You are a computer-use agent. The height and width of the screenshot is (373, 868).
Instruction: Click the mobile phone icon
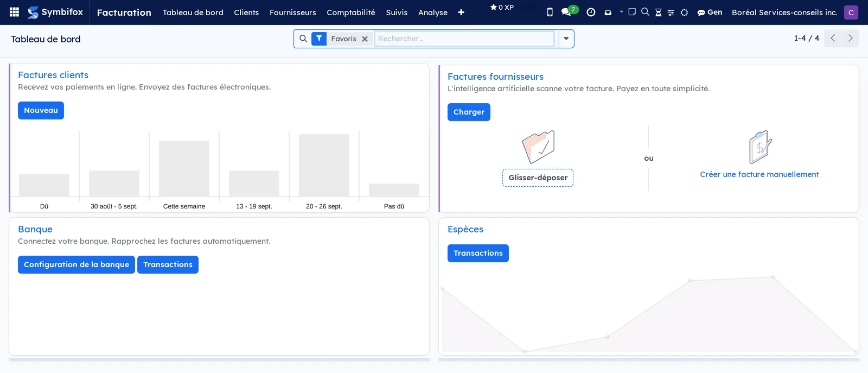pyautogui.click(x=550, y=12)
